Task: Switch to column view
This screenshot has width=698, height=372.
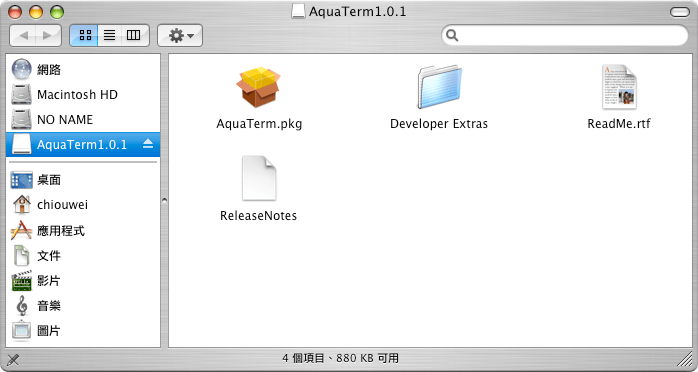Action: click(x=134, y=36)
